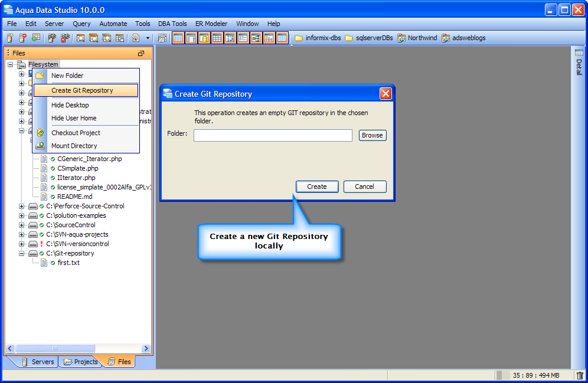Screen dimensions: 588x383
Task: Click the server icon with red minus
Action: tap(23, 38)
